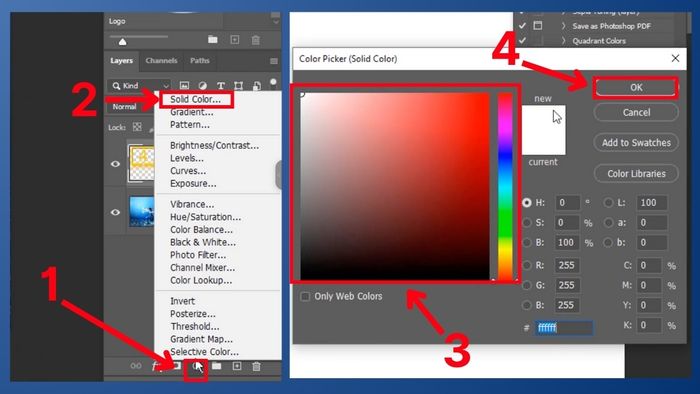
Task: Click the new color preview swatch
Action: pos(543,117)
